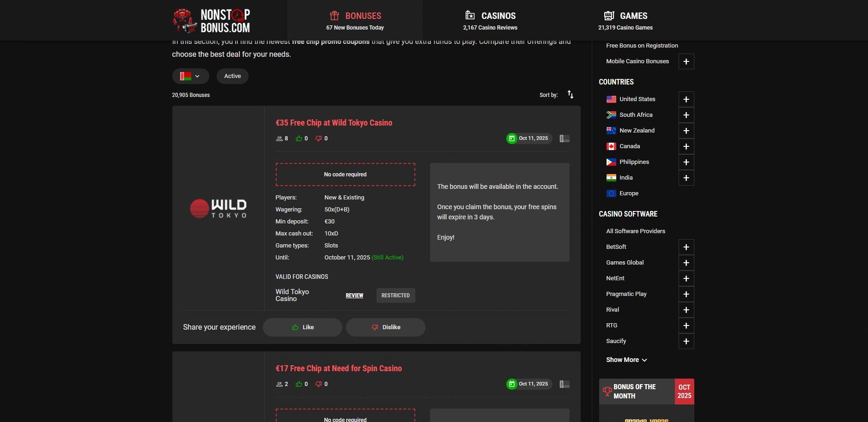Open the Games tab in the header
Screen dimensions: 868x422
point(625,21)
